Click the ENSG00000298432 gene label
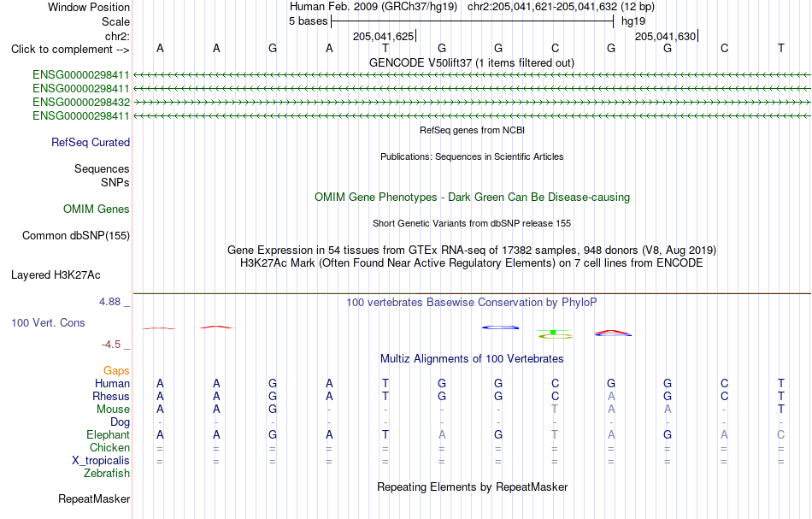Screen dimensions: 812x519 tap(81, 102)
